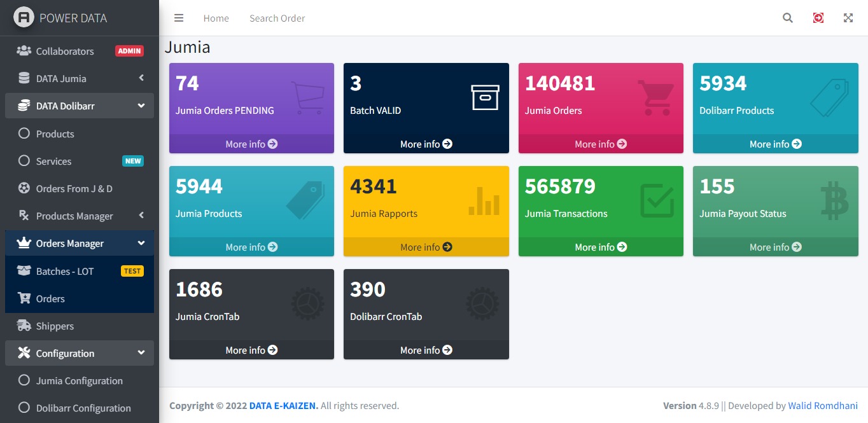Select the circle beside Dolibarr Configuration
868x423 pixels.
24,408
